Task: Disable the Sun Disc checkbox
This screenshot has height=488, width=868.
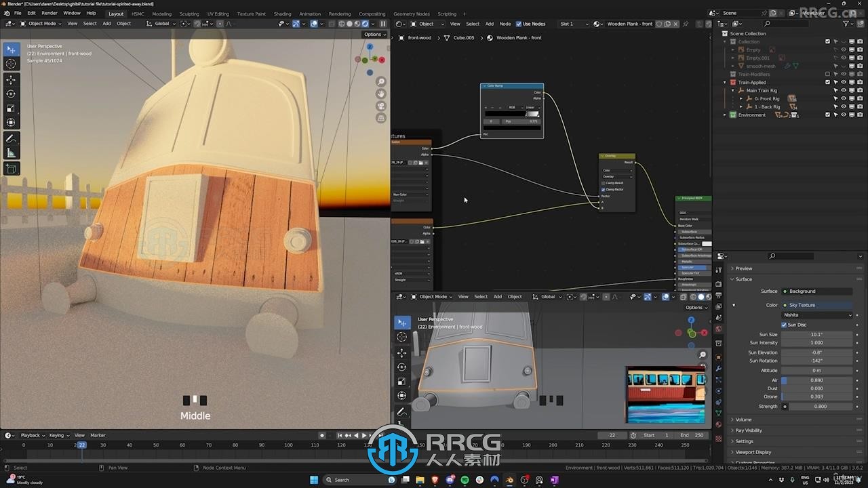Action: pyautogui.click(x=785, y=325)
